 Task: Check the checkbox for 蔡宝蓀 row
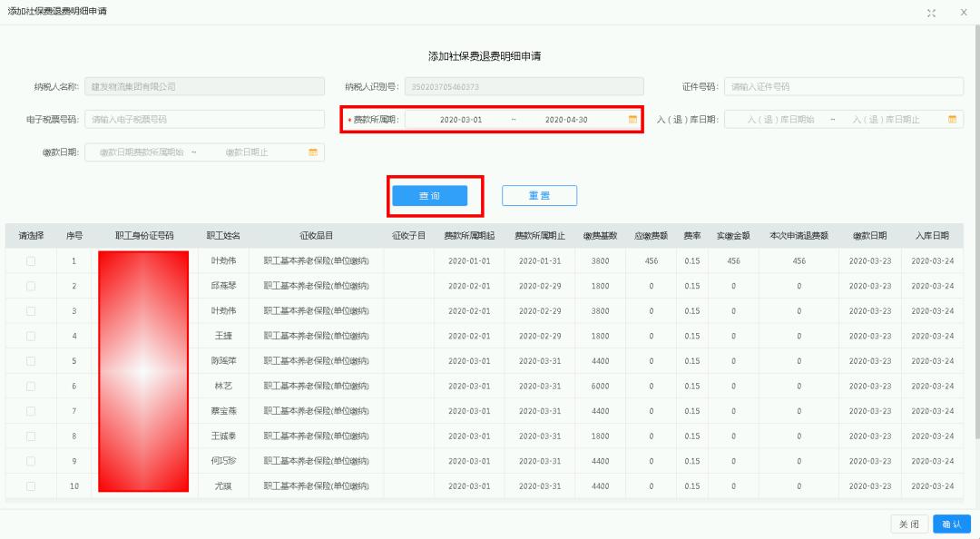tap(31, 410)
